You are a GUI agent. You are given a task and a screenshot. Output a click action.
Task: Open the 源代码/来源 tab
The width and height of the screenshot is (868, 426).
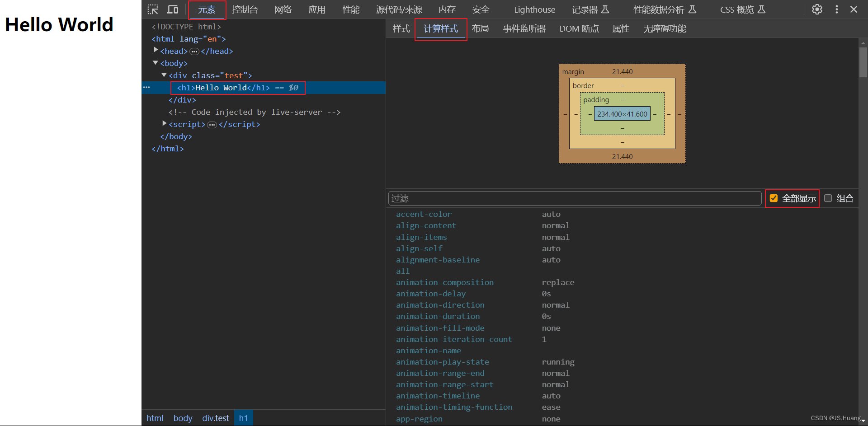[x=399, y=9]
